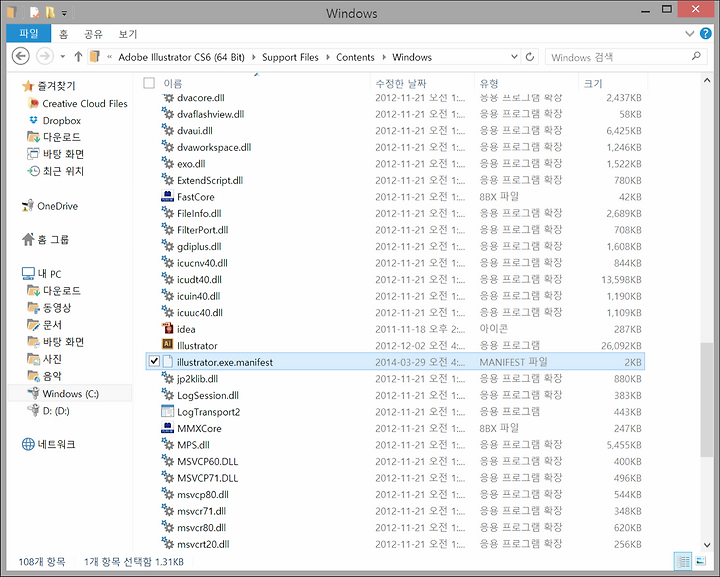Select the file jp2klib.dll
This screenshot has height=577, width=720.
[197, 379]
